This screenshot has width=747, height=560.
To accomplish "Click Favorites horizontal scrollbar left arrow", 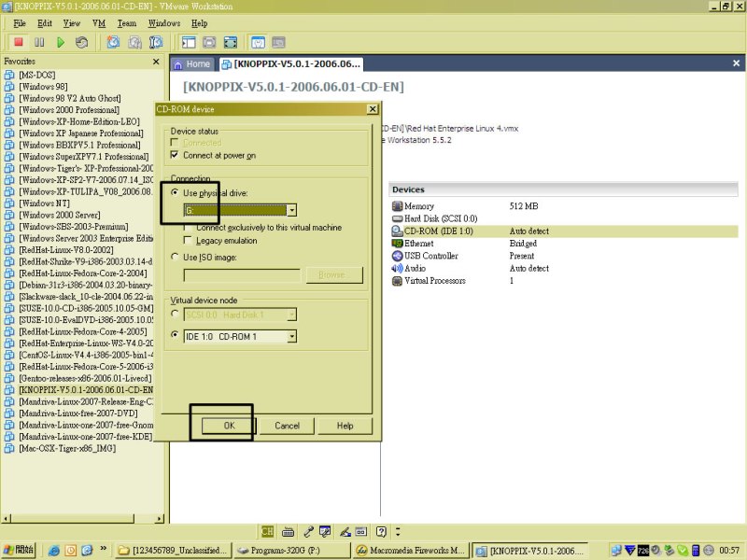I will point(7,519).
